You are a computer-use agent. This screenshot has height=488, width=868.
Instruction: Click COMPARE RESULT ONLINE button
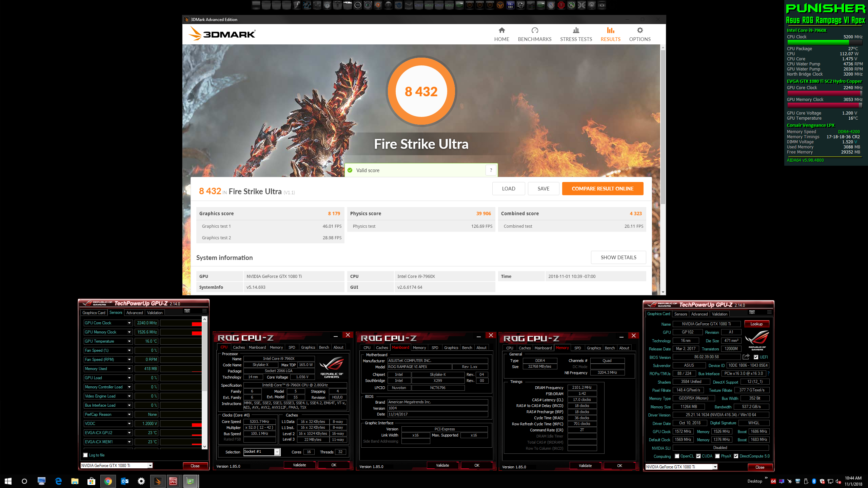pyautogui.click(x=603, y=189)
